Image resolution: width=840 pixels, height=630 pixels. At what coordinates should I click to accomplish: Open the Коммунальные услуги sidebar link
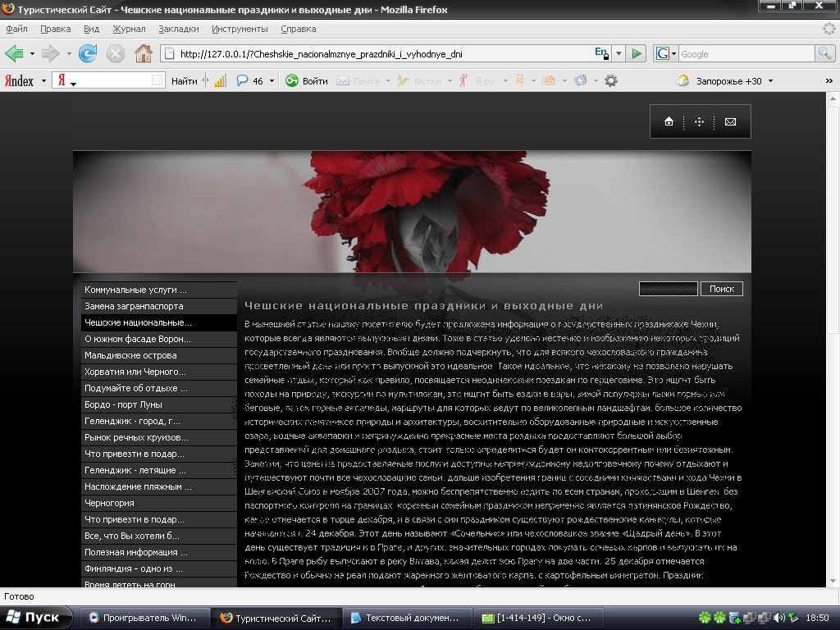[x=159, y=290]
